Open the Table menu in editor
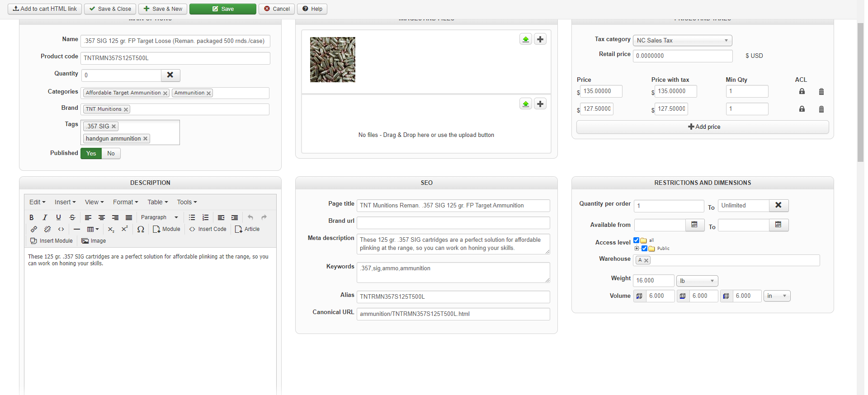The width and height of the screenshot is (868, 395). [x=158, y=202]
